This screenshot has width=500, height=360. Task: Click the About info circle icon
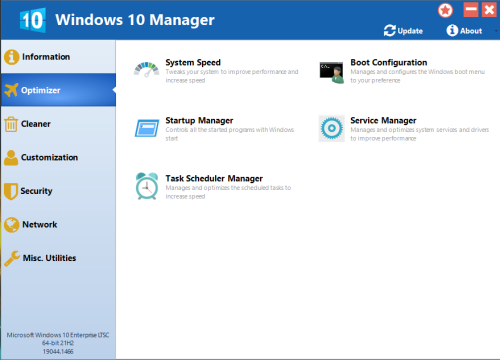(x=452, y=30)
